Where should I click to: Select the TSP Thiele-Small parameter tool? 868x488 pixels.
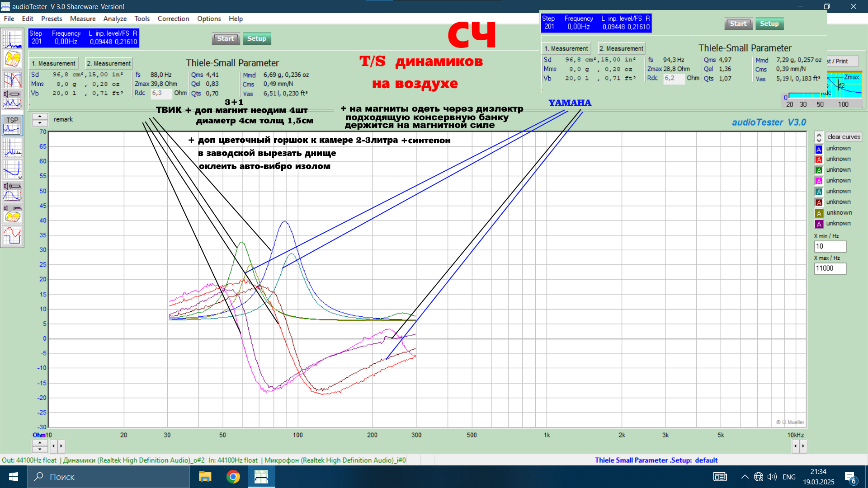click(12, 125)
